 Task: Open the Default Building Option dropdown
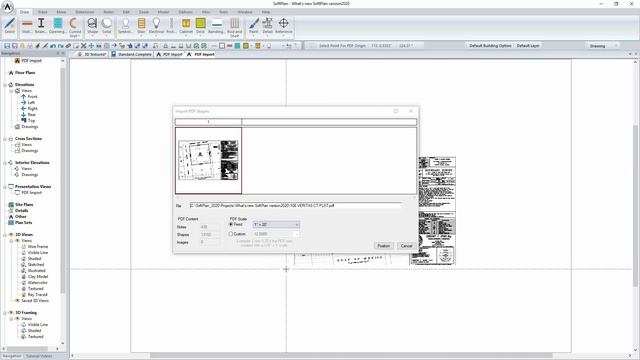click(490, 46)
